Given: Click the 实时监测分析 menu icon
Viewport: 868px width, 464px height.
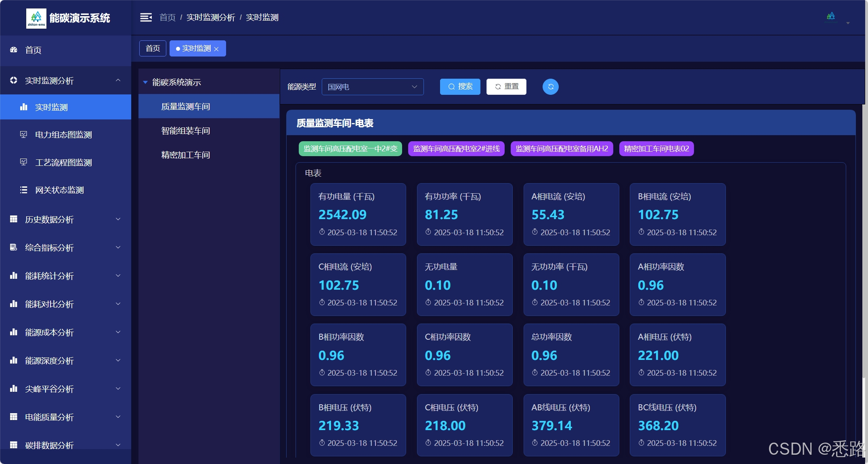Looking at the screenshot, I should [14, 80].
